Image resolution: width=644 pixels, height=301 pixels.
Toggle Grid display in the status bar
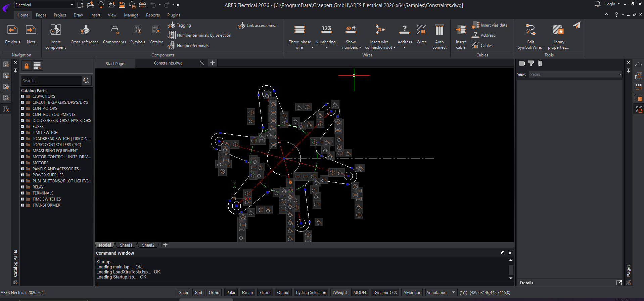point(198,293)
